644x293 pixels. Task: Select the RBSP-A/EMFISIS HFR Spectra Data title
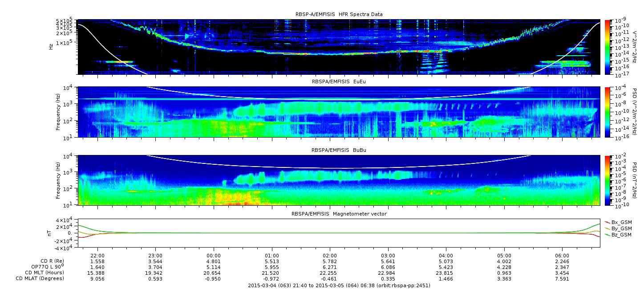[x=339, y=14]
